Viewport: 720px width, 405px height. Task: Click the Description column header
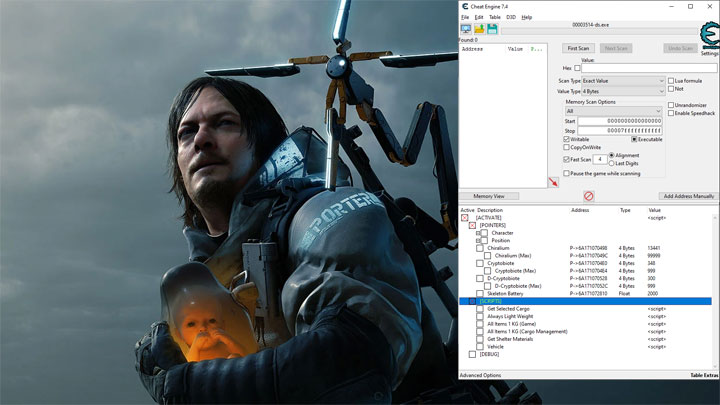point(490,210)
